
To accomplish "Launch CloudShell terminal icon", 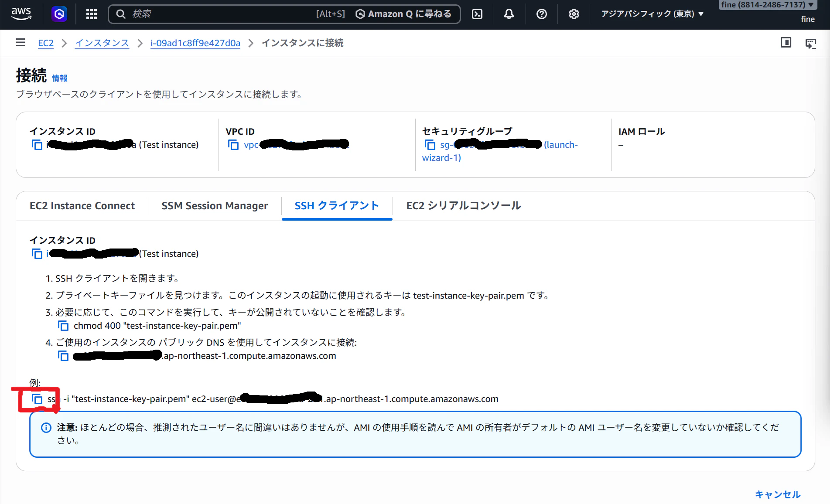I will pos(477,14).
